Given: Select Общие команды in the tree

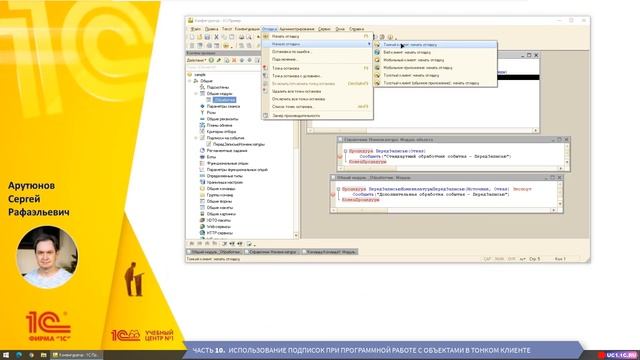Looking at the screenshot, I should pos(220,189).
